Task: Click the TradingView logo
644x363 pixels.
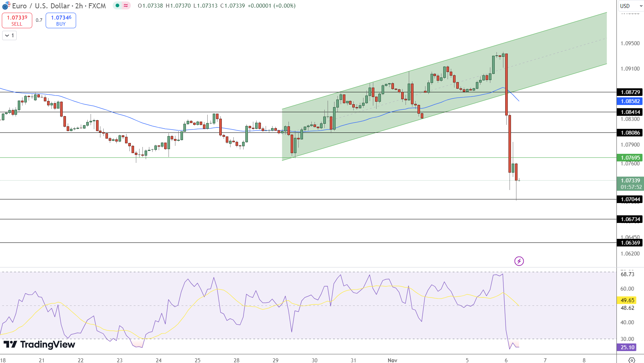Action: (x=39, y=345)
